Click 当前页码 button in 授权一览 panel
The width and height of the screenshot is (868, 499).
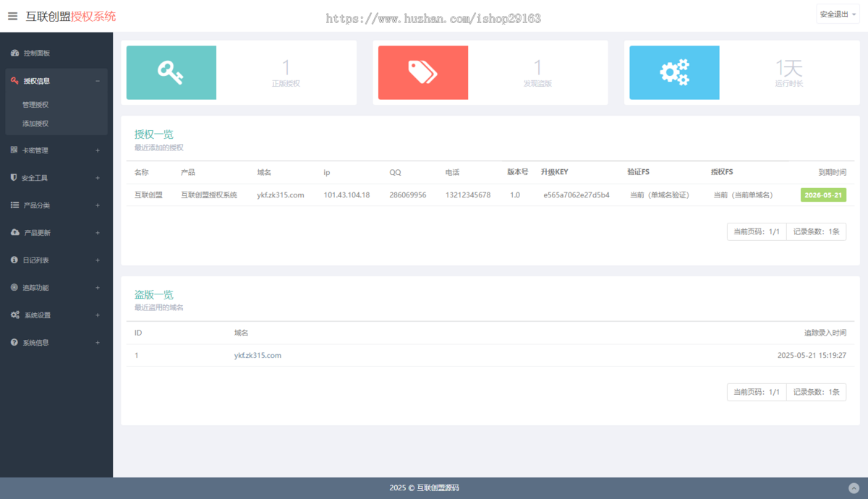click(757, 231)
